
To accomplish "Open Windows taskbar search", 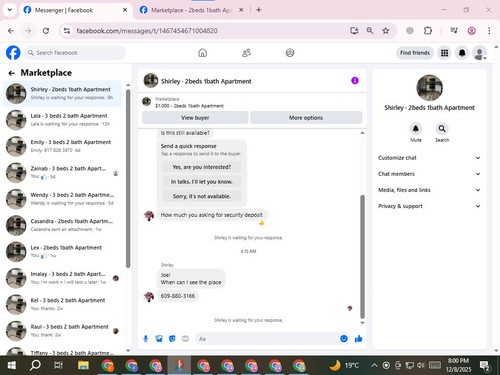I will click(35, 365).
